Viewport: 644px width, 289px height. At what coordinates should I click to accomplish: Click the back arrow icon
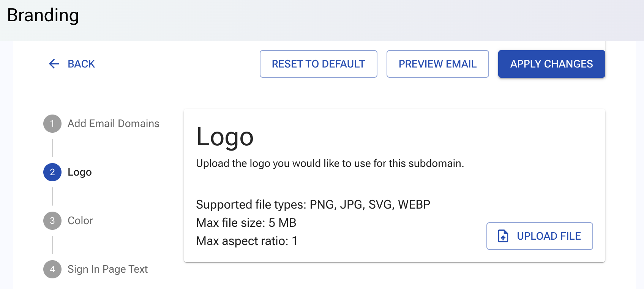pos(54,64)
